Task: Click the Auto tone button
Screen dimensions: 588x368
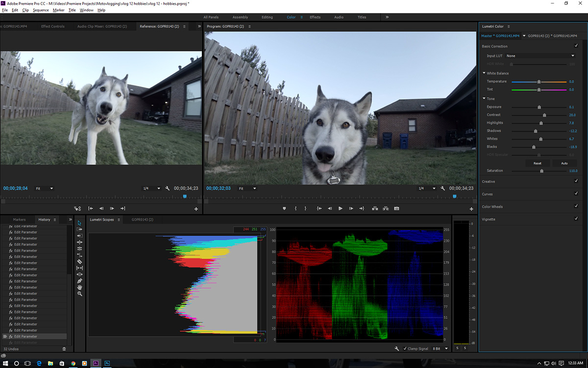Action: [564, 163]
